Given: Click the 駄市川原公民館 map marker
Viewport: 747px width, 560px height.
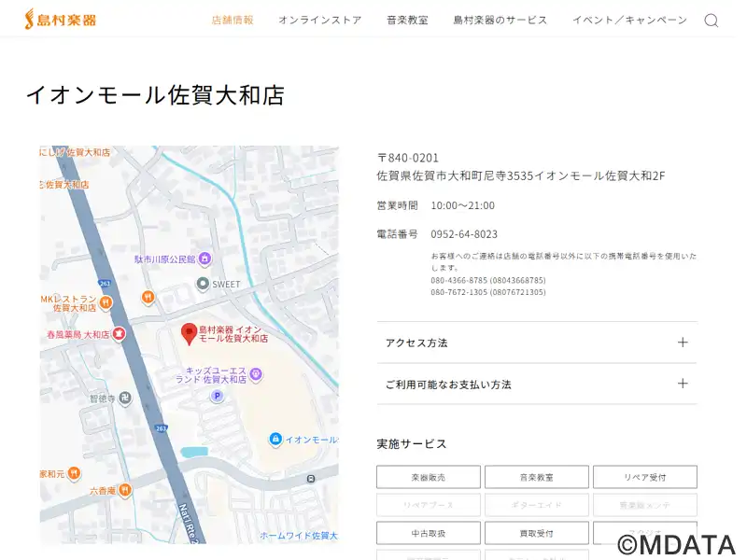Looking at the screenshot, I should tap(204, 259).
